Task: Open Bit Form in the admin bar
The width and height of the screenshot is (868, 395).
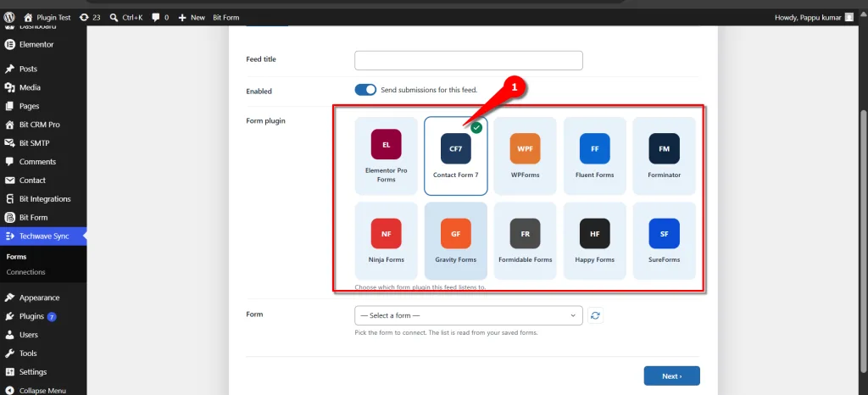Action: [225, 17]
